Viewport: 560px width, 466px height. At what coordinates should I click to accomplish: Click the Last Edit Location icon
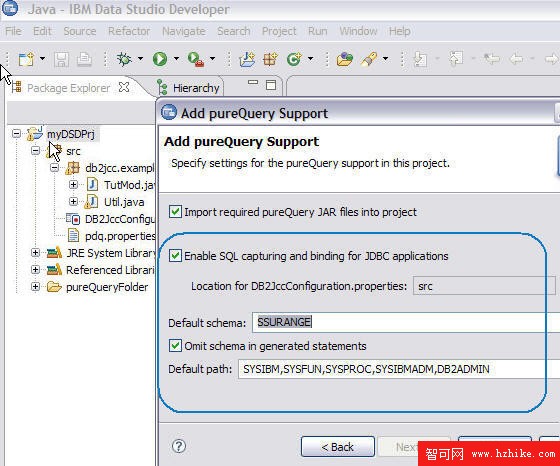492,59
